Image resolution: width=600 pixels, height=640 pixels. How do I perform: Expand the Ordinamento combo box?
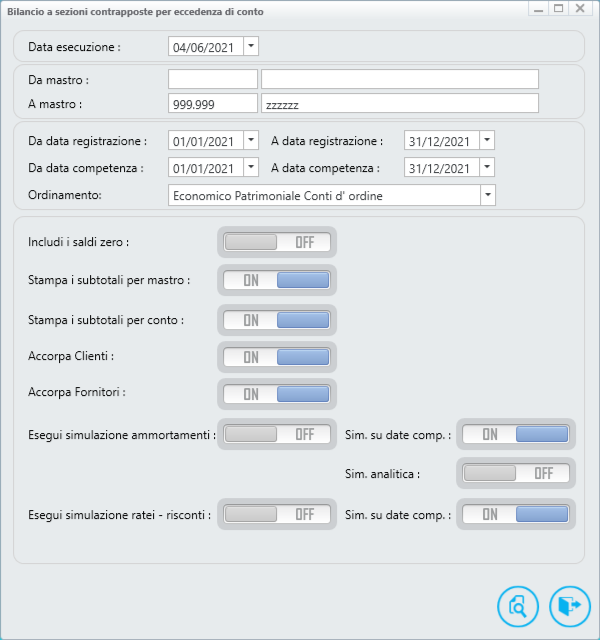click(x=488, y=195)
